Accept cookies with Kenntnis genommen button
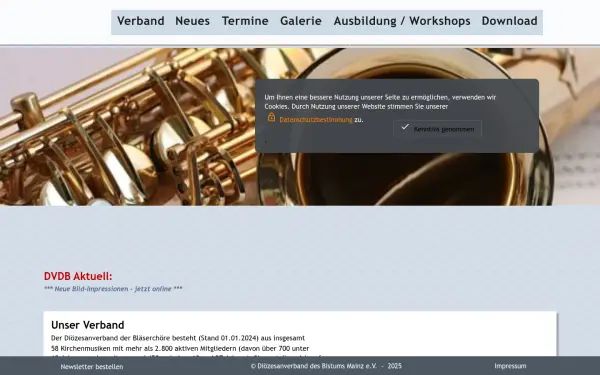This screenshot has height=375, width=600. tap(437, 129)
